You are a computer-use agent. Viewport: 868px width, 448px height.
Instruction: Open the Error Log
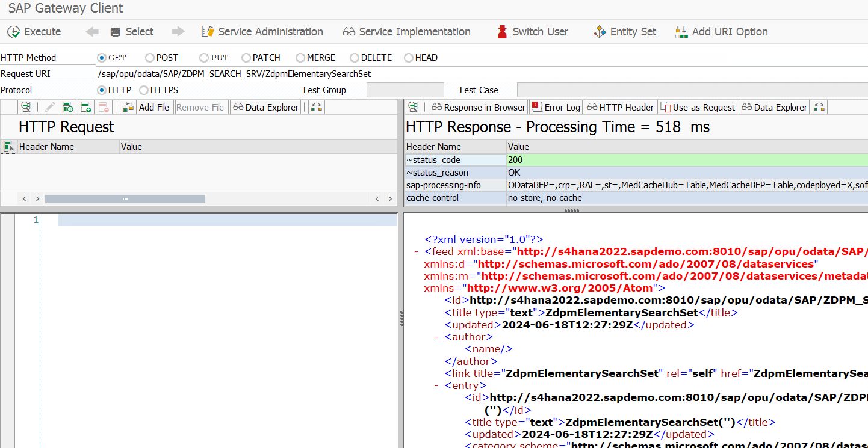click(556, 107)
